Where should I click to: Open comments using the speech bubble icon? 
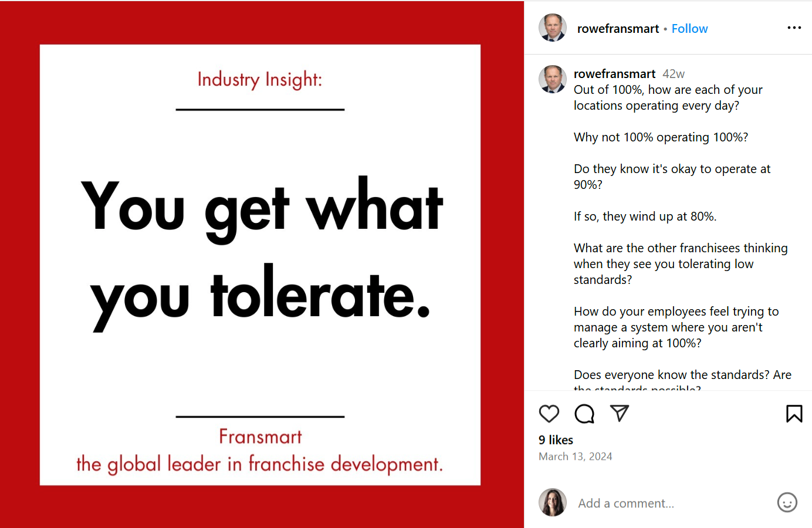coord(584,414)
